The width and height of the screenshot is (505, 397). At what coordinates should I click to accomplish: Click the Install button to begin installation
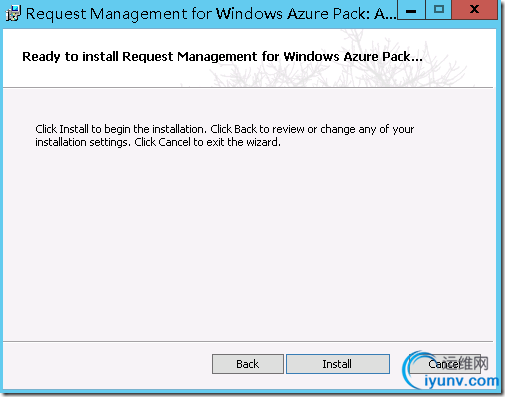[x=338, y=364]
